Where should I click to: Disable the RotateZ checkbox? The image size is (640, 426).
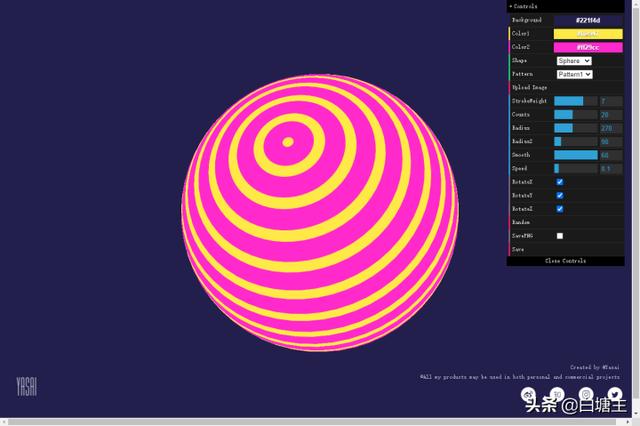pyautogui.click(x=560, y=209)
